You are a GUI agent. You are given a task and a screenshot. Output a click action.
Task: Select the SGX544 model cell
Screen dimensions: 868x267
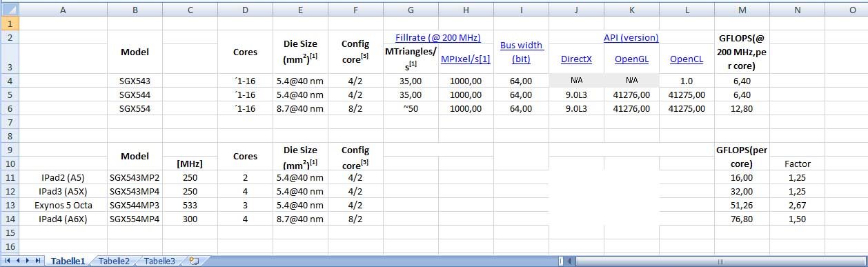click(135, 95)
